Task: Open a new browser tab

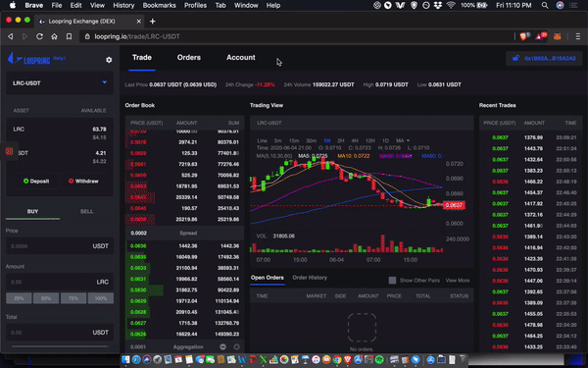Action: pyautogui.click(x=152, y=22)
